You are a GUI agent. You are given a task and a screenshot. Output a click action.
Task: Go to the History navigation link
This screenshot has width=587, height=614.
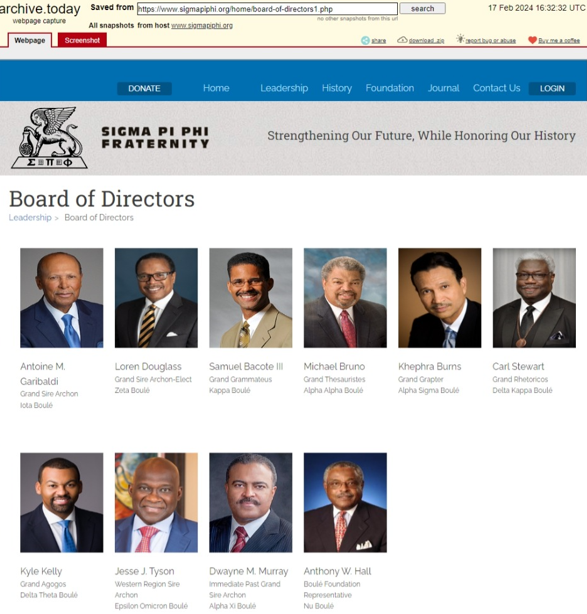[337, 88]
